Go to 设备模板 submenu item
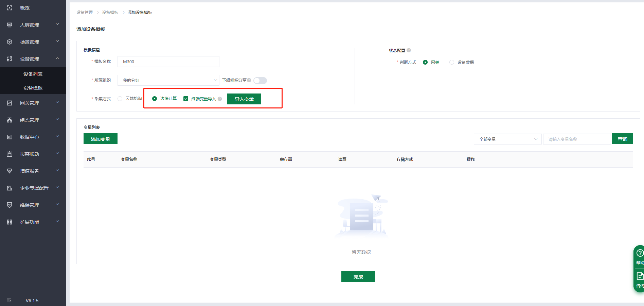644x306 pixels. [33, 88]
